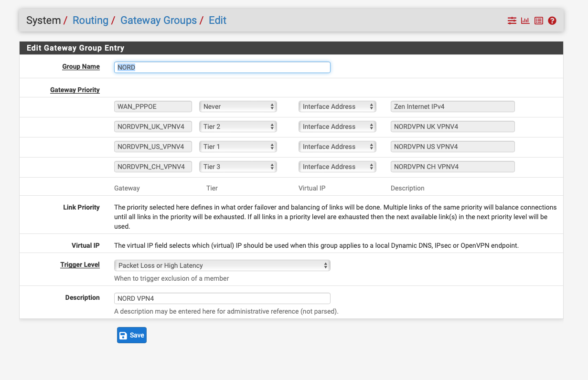Click the NORDVPN_US_VPNV4 gateway name field
Image resolution: width=588 pixels, height=380 pixels.
[x=153, y=147]
